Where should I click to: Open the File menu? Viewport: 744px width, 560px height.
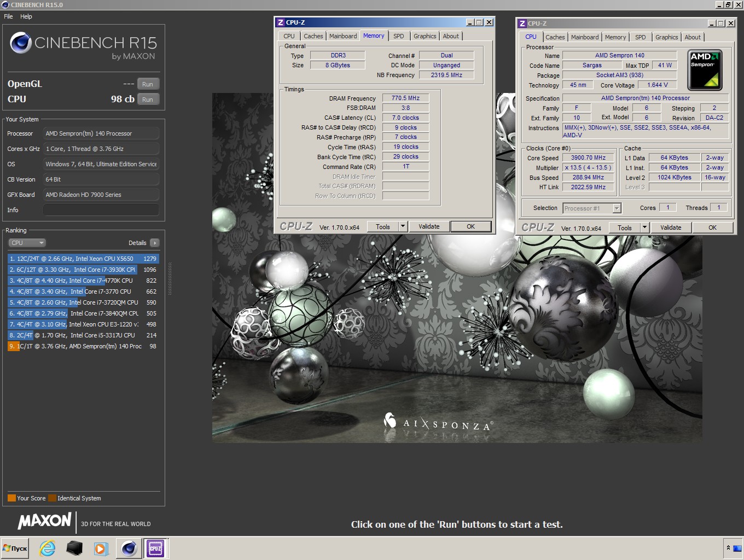pos(8,16)
